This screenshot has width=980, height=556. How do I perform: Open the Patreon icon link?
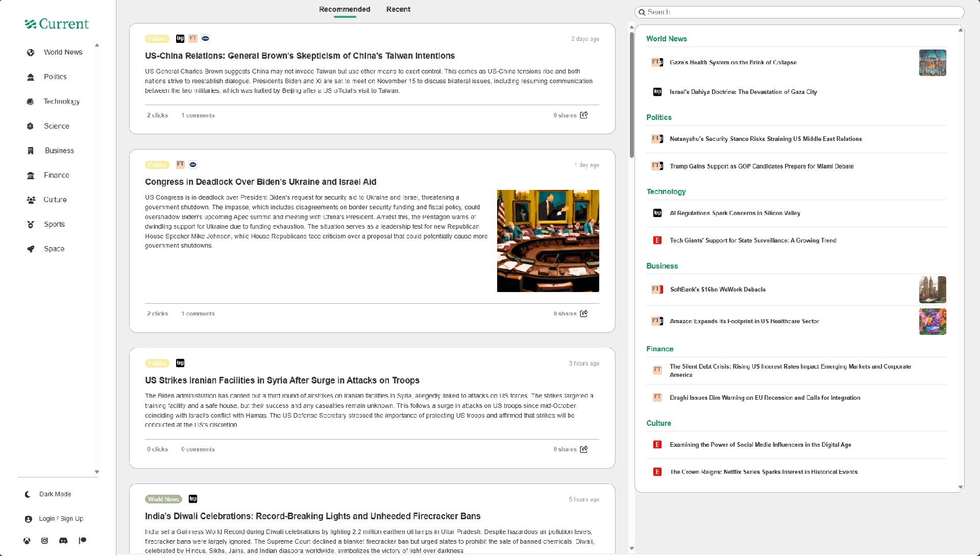(x=82, y=541)
